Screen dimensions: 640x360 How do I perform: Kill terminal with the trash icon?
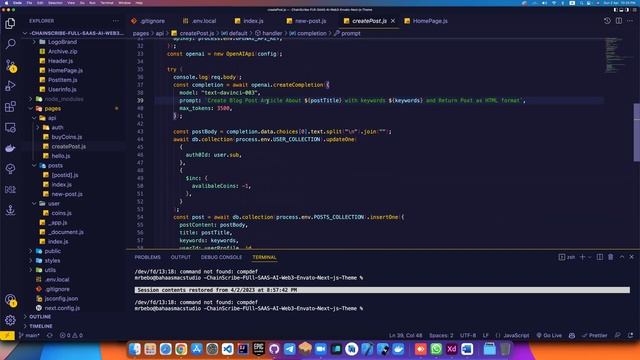[611, 257]
